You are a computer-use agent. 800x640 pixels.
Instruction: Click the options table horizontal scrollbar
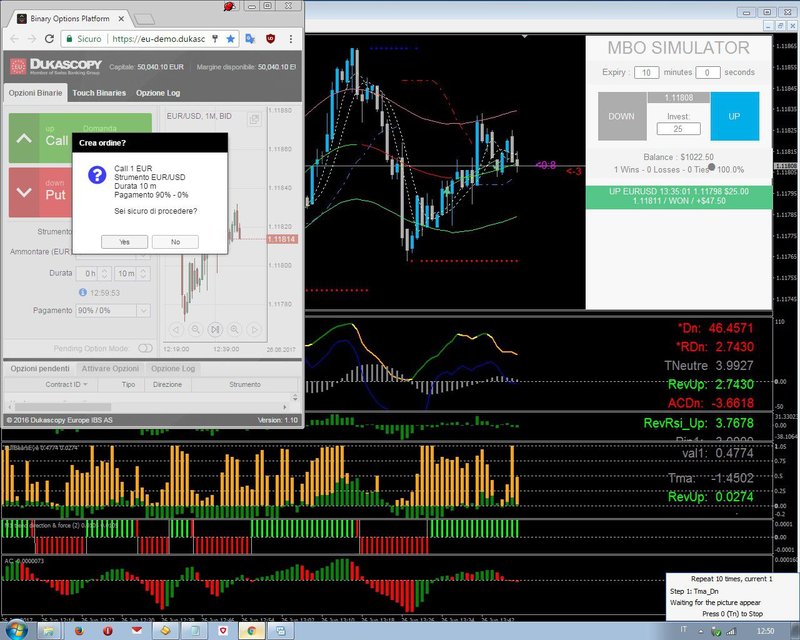coord(63,407)
